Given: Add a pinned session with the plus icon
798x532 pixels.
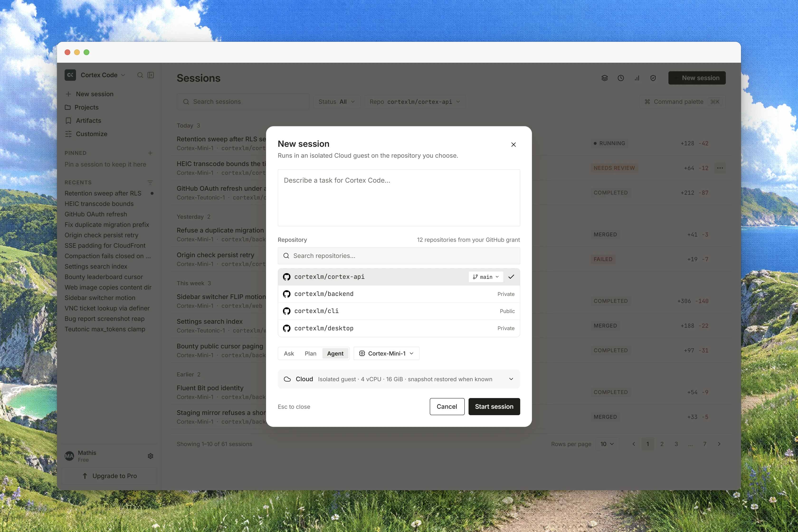Looking at the screenshot, I should click(150, 153).
